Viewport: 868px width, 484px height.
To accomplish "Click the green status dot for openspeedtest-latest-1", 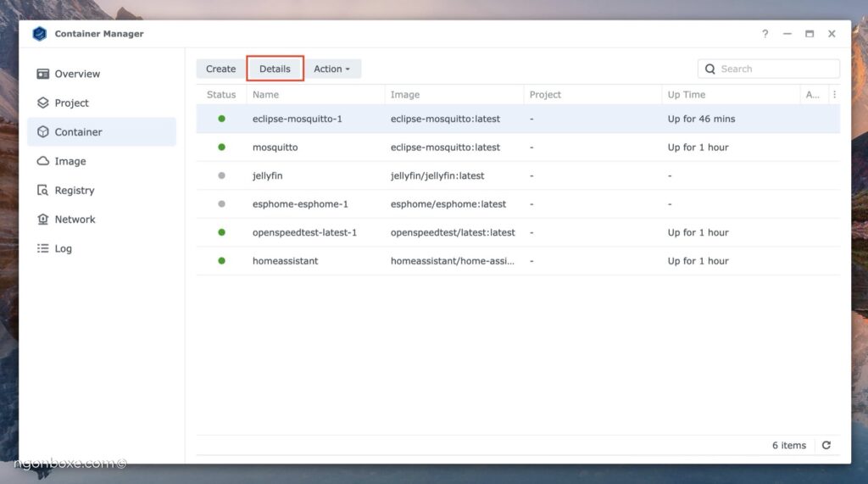I will (221, 232).
